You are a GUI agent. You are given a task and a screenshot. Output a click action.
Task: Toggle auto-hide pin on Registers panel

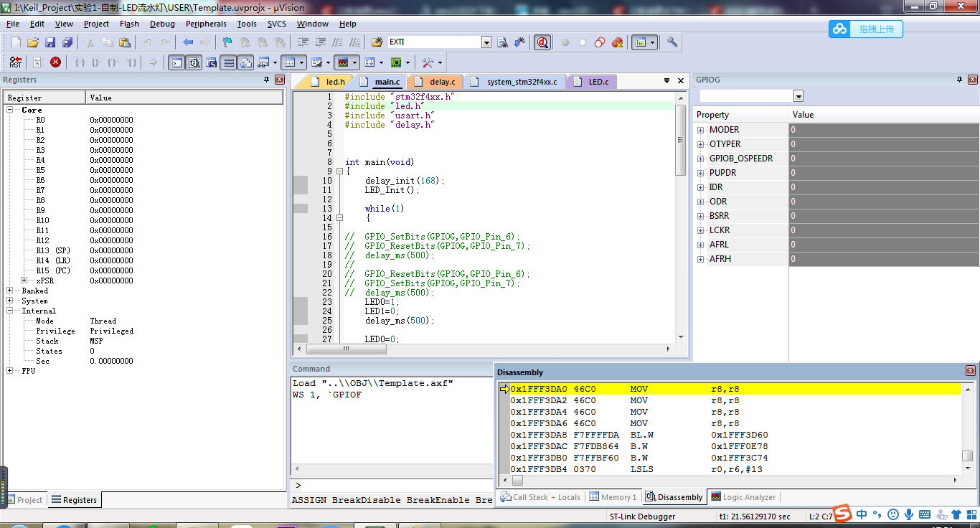(x=267, y=80)
